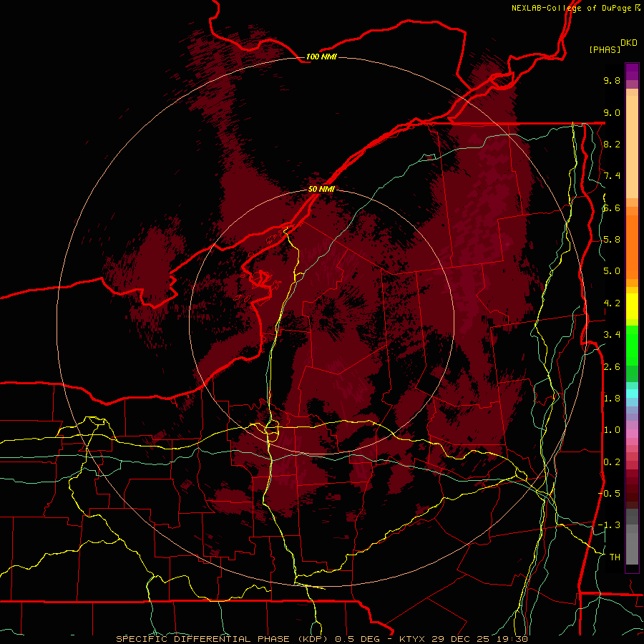Click the KTYX radar site identifier
Screen dimensions: 644x644
(413, 639)
